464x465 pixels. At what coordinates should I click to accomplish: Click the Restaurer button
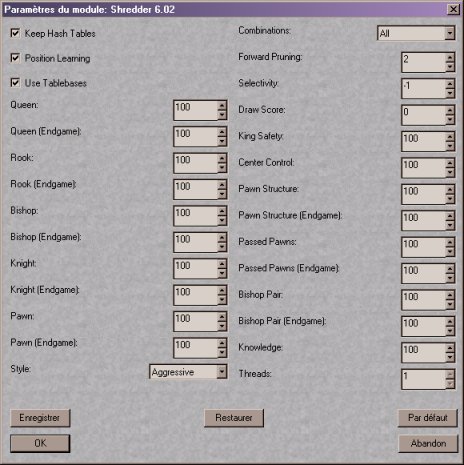tap(234, 418)
